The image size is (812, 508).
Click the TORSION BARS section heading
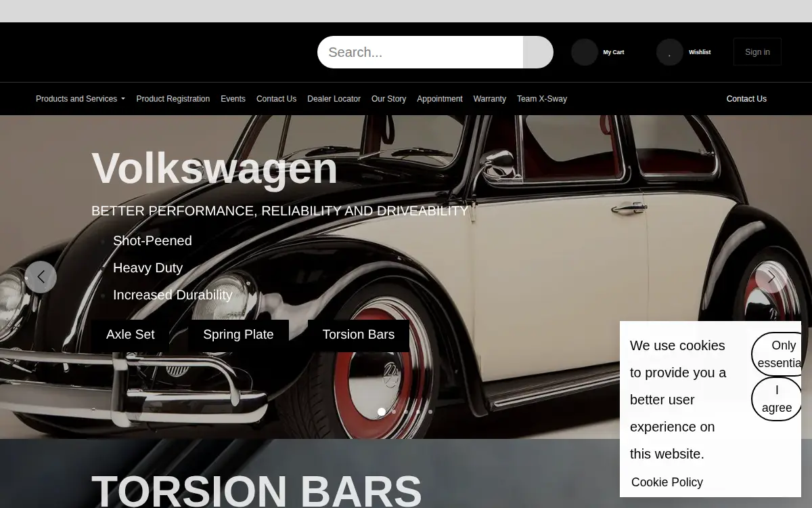pos(256,490)
